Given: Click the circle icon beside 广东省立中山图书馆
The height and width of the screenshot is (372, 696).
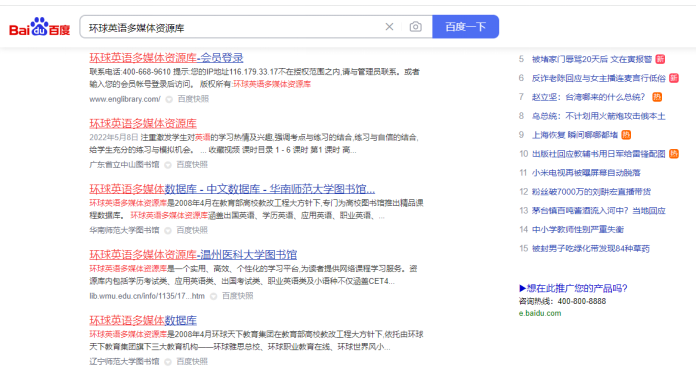Looking at the screenshot, I should pyautogui.click(x=168, y=165).
